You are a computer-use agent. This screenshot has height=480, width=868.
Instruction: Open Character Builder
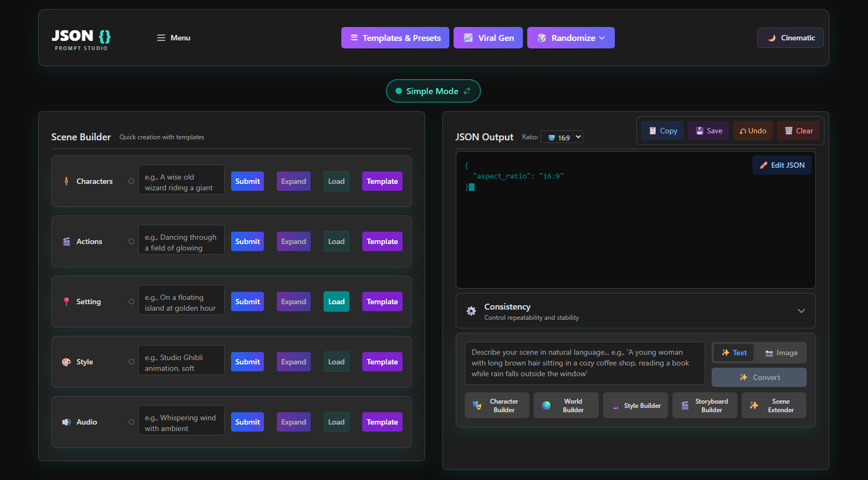(497, 405)
